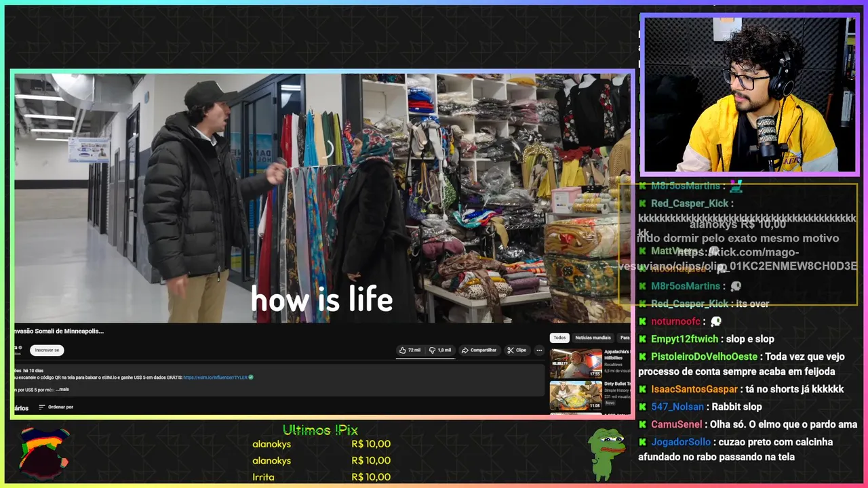Image resolution: width=868 pixels, height=488 pixels.
Task: Click the 17:55 duration badge on thumbnail
Action: 594,373
